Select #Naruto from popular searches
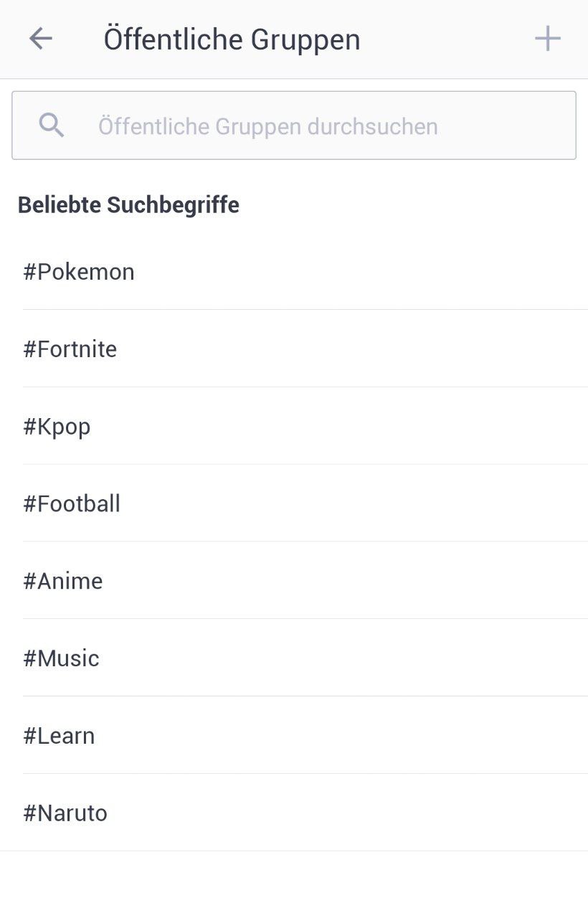Screen dimensions: 588x918 pyautogui.click(x=294, y=813)
